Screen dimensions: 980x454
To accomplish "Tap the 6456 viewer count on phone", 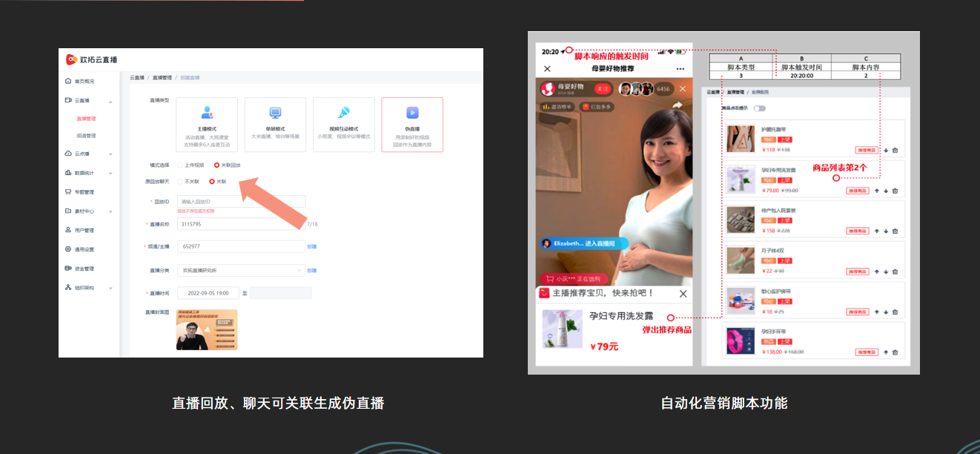I will click(x=663, y=89).
